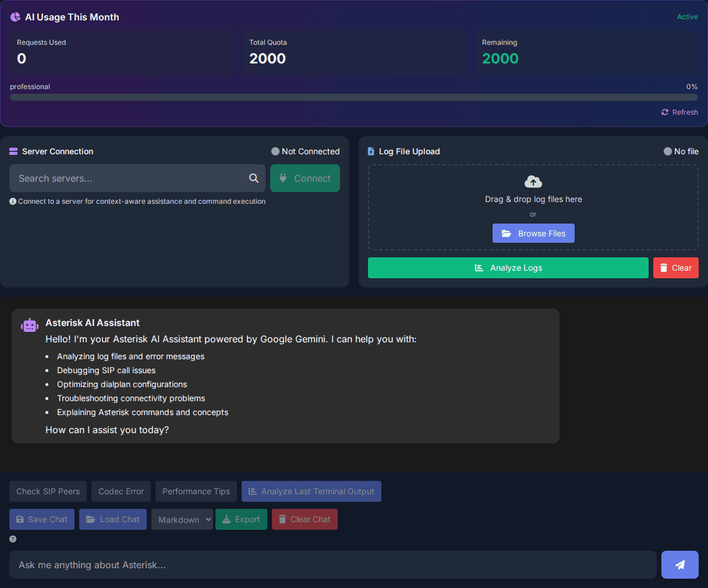
Task: Select the Check SIP Peers quick action
Action: click(48, 491)
